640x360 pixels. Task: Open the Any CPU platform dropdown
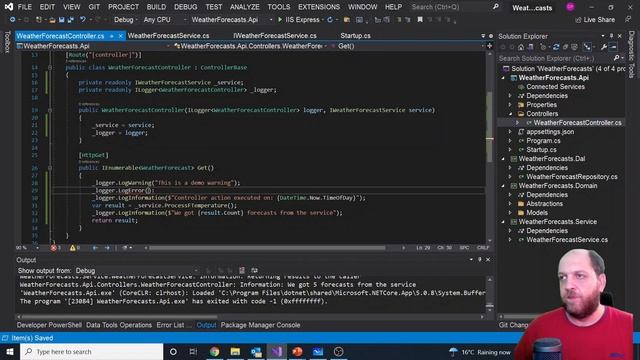pos(164,20)
